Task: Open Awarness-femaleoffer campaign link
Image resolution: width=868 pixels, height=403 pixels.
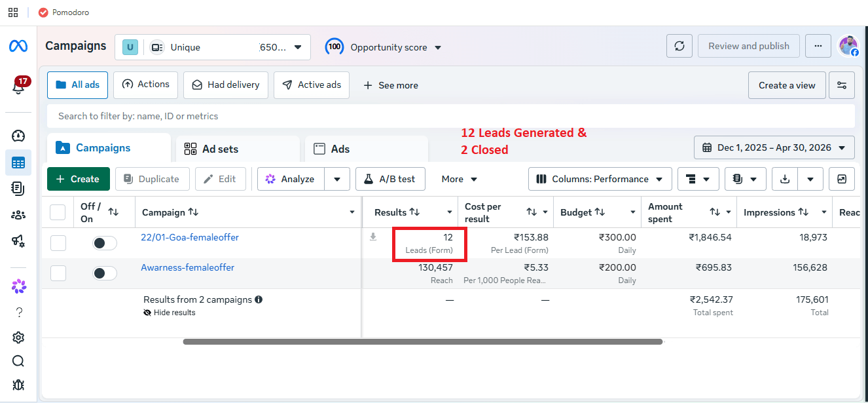Action: pyautogui.click(x=187, y=267)
